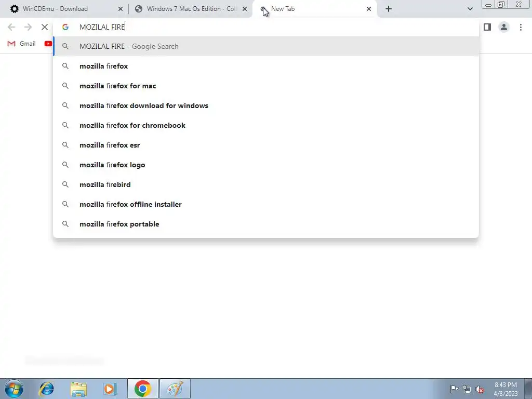This screenshot has height=399, width=532.
Task: Switch to Paint from the taskbar
Action: 175,389
